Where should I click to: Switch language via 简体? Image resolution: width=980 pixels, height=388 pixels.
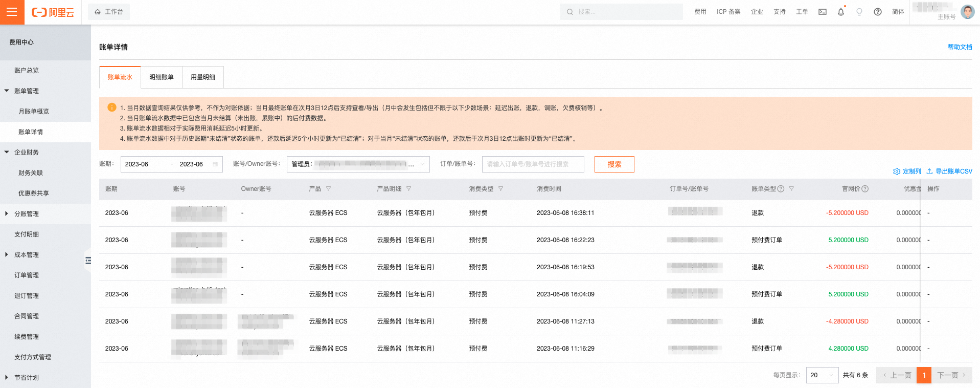[x=898, y=12]
